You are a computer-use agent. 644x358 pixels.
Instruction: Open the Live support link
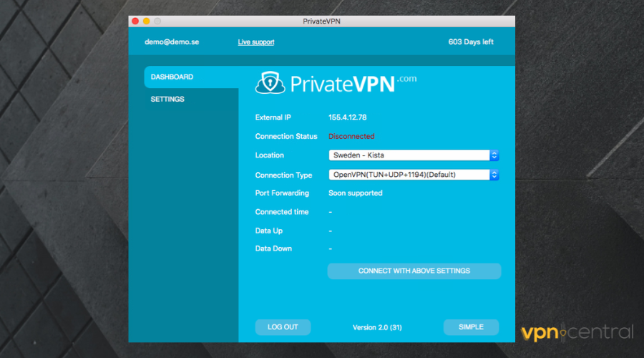pyautogui.click(x=256, y=42)
